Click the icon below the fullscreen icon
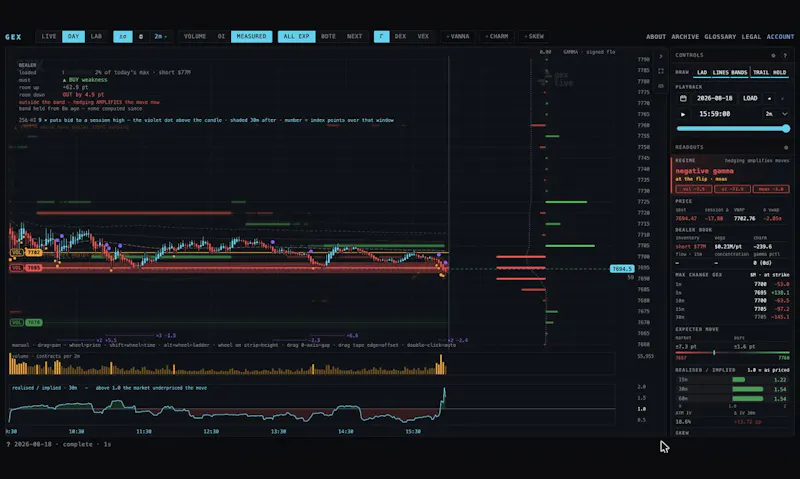The image size is (800, 479). [x=661, y=86]
